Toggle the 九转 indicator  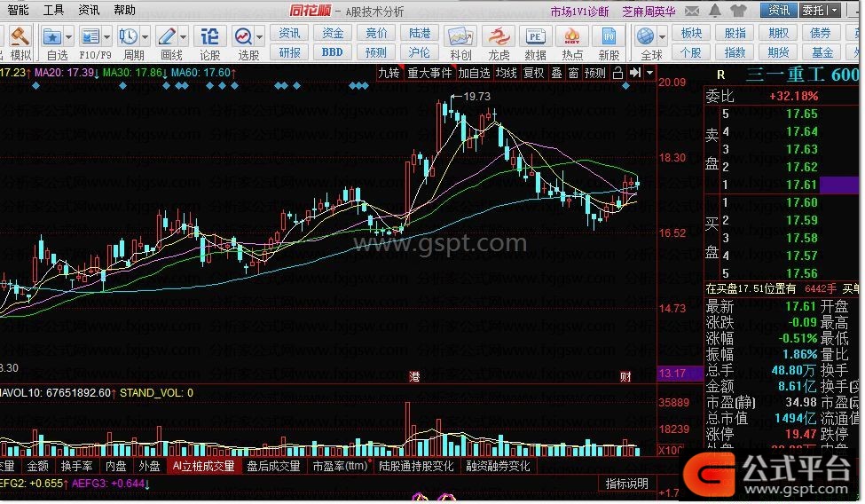[x=389, y=73]
